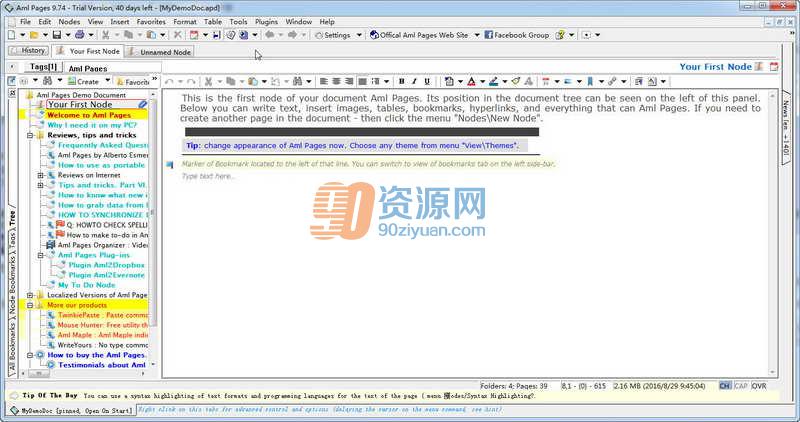The image size is (800, 422).
Task: Open the Create dropdown arrow in tree toolbar
Action: pyautogui.click(x=108, y=81)
